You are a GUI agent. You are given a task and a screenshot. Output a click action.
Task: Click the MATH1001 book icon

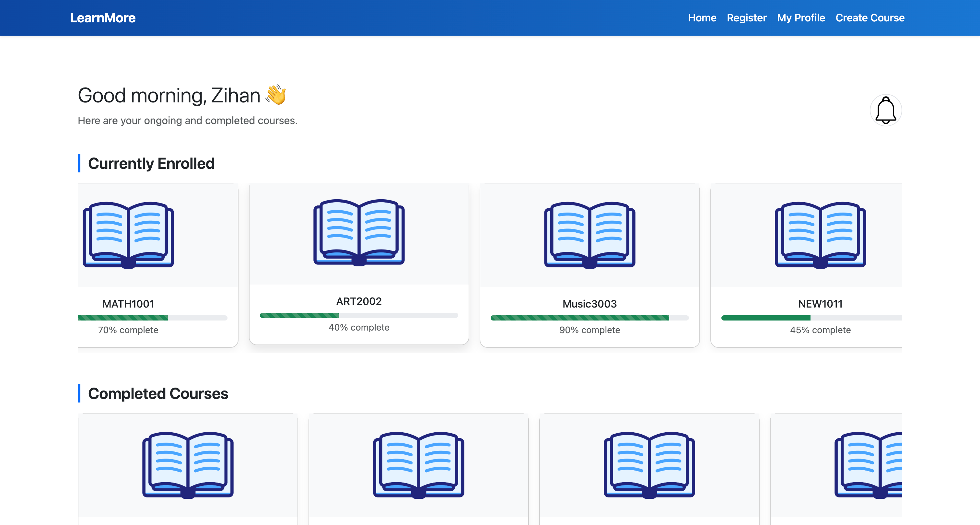pos(128,235)
